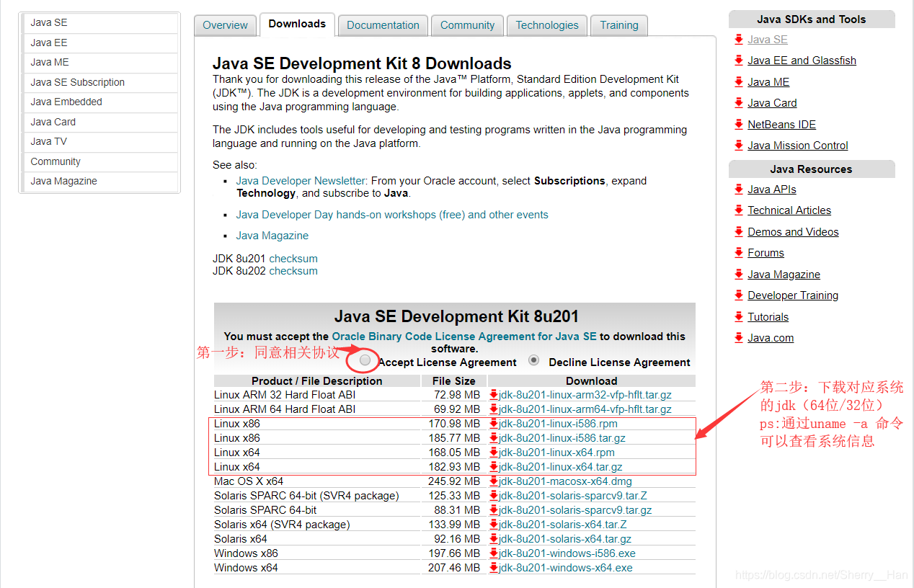
Task: Click red arrow icon next to Demos and Videos
Action: coord(739,232)
